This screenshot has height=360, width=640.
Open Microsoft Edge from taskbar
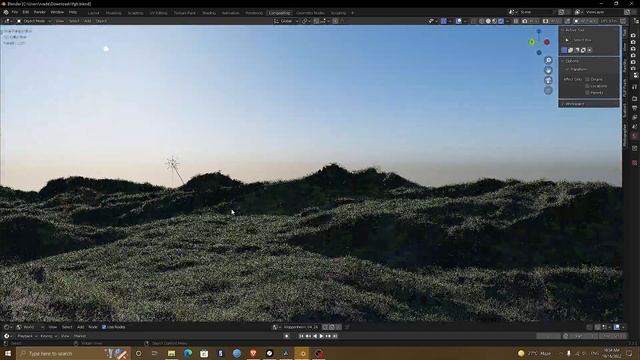(x=188, y=353)
